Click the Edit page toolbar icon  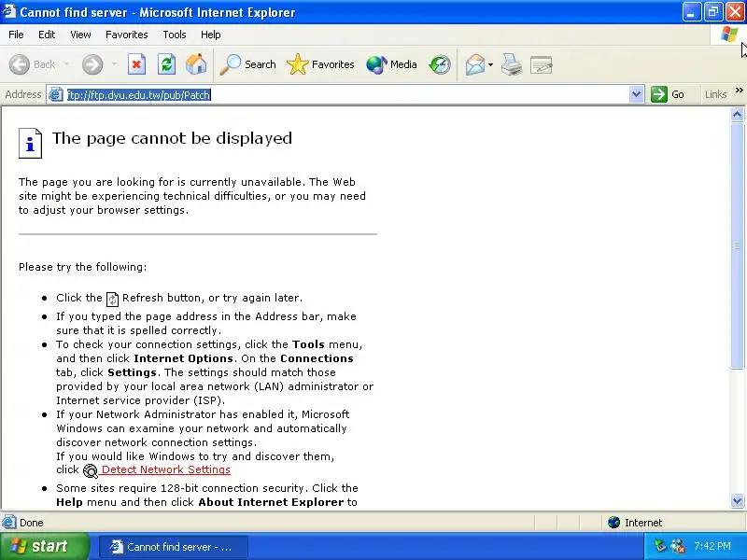tap(542, 64)
